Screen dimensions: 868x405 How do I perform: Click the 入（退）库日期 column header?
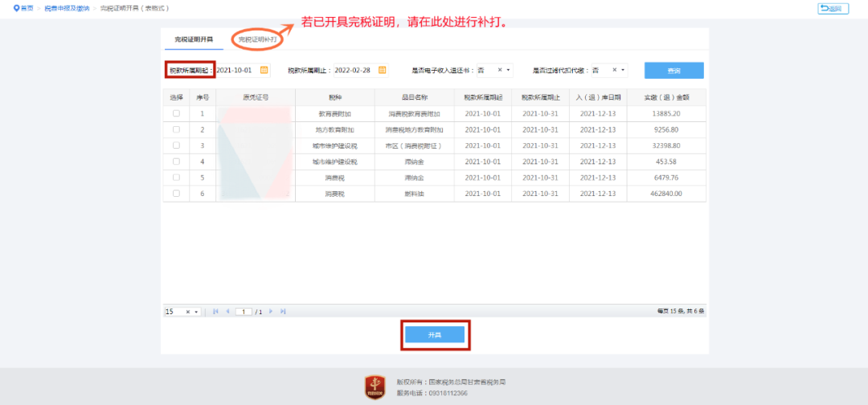pyautogui.click(x=598, y=97)
